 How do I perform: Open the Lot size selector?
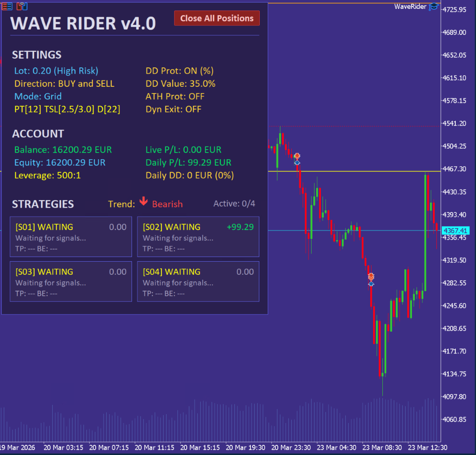tap(56, 71)
